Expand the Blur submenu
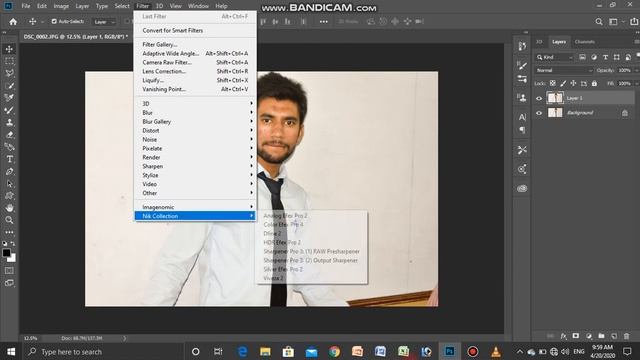 [195, 113]
